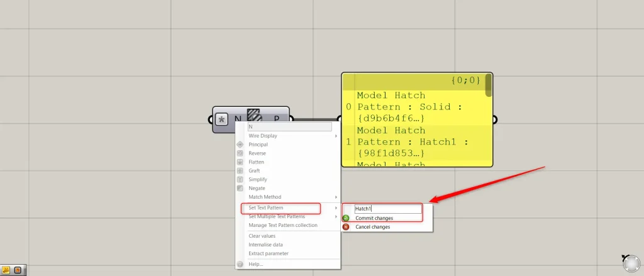Click Cancel changes label

pyautogui.click(x=372, y=227)
